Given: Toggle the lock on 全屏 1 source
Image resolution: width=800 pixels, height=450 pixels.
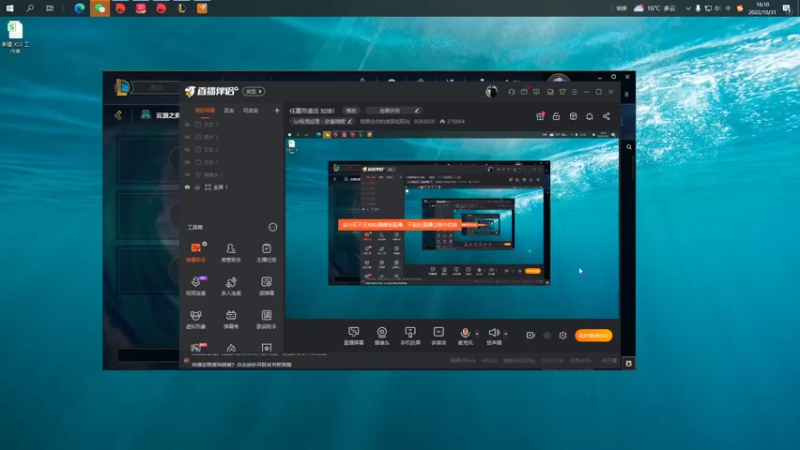Looking at the screenshot, I should 197,187.
